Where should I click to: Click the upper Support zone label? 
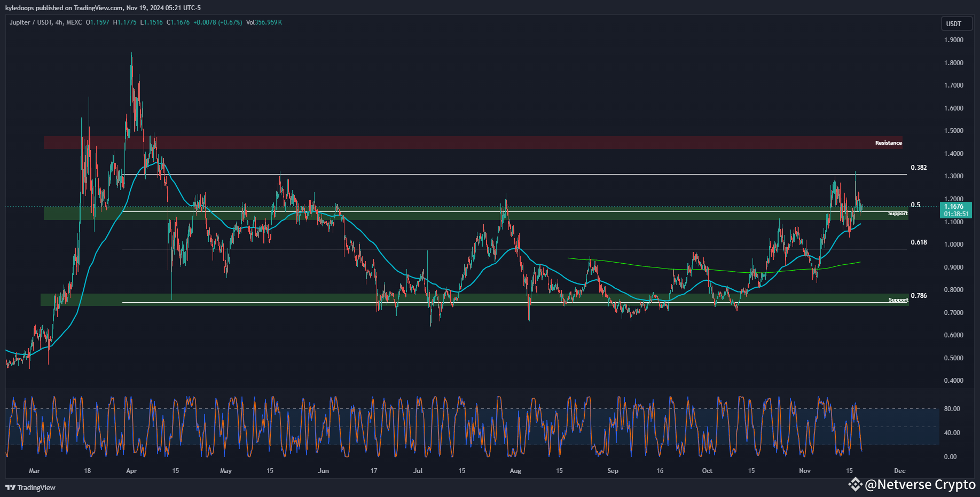[x=897, y=213]
